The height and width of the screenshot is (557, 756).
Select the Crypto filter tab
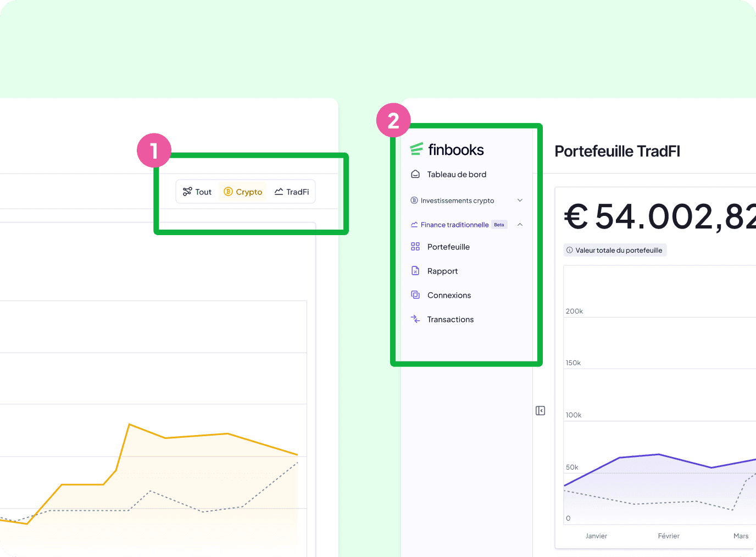point(243,192)
